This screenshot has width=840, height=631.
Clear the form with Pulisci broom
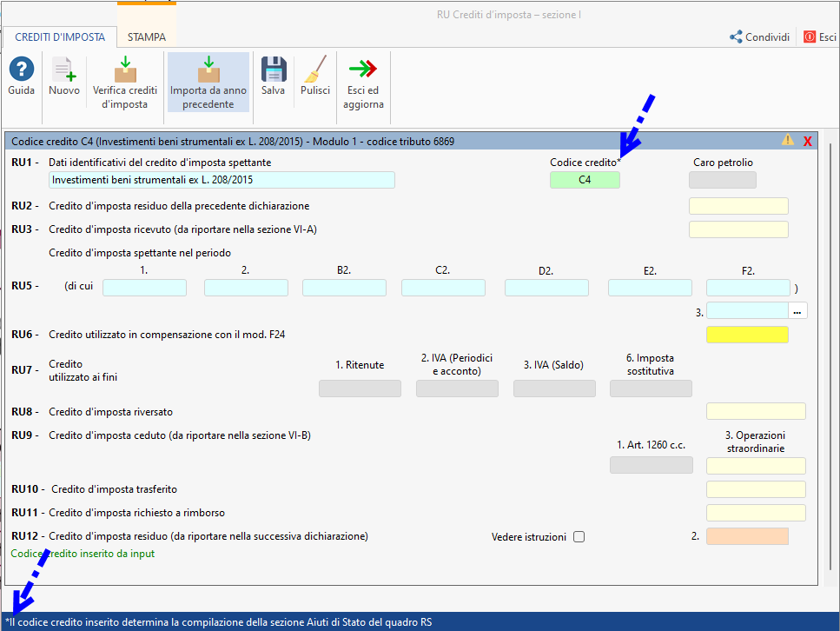click(315, 69)
